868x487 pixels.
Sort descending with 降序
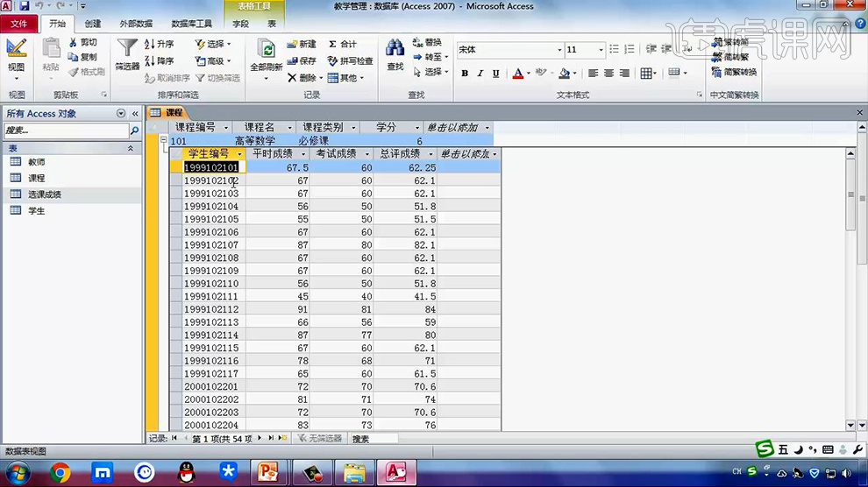coord(160,60)
